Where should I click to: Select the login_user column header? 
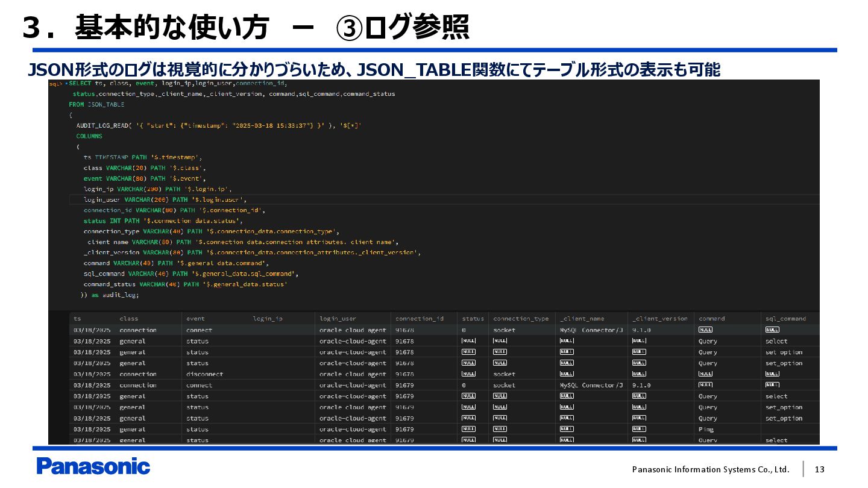[x=338, y=319]
